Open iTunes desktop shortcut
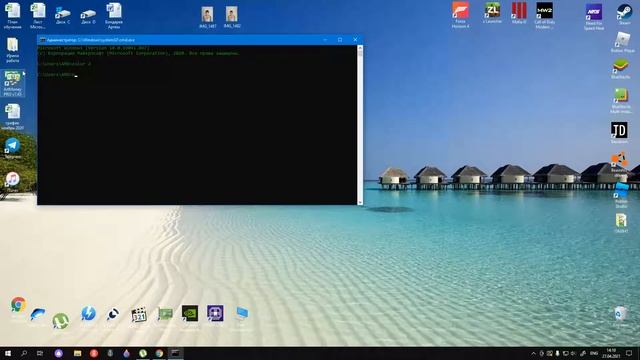 tap(13, 181)
